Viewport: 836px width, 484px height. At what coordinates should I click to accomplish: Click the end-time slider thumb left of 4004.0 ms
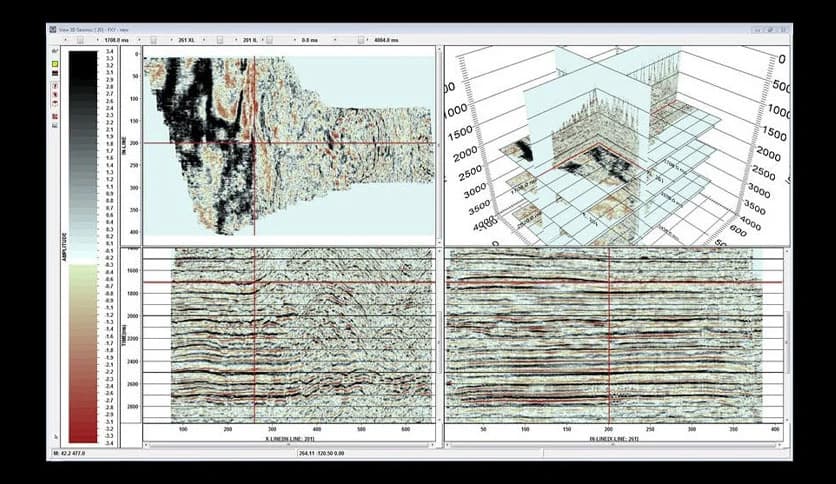click(361, 40)
